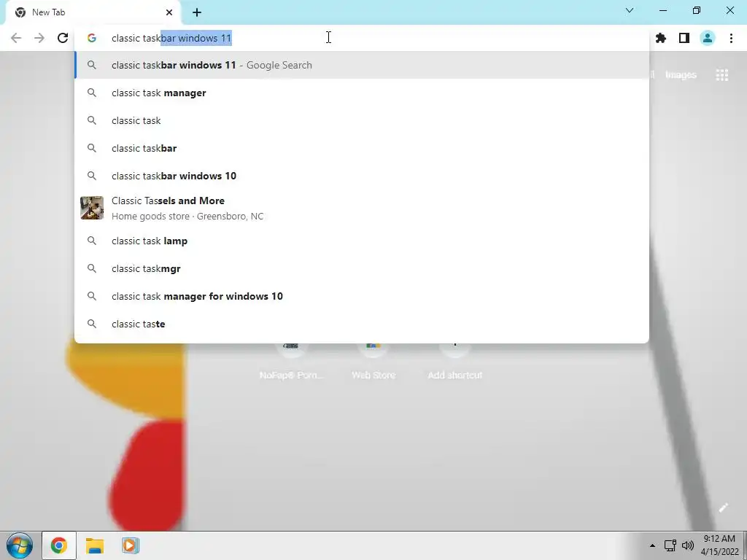This screenshot has height=560, width=747.
Task: Open the Chrome three-dot menu
Action: coord(731,38)
